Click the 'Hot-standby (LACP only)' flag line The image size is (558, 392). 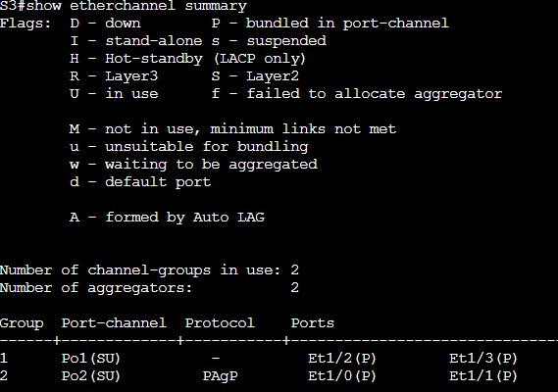click(x=187, y=59)
